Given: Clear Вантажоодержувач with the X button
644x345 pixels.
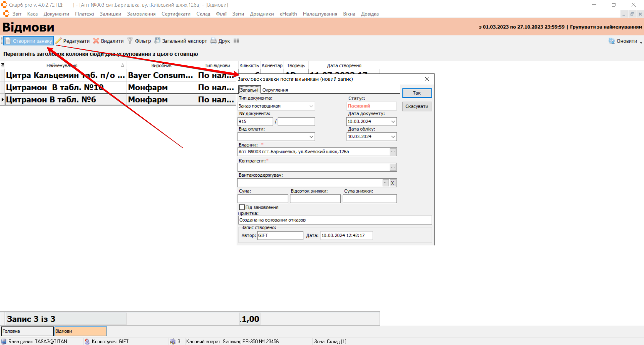Looking at the screenshot, I should [393, 183].
